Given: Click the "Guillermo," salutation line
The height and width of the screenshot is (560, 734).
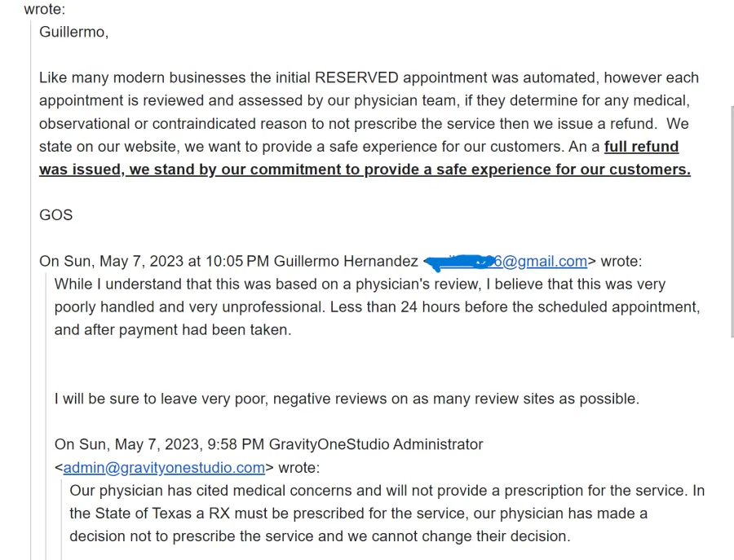Looking at the screenshot, I should tap(73, 32).
